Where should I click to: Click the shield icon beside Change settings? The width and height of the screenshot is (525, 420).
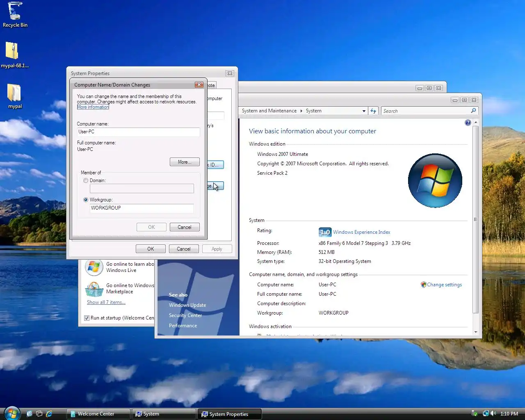(423, 285)
